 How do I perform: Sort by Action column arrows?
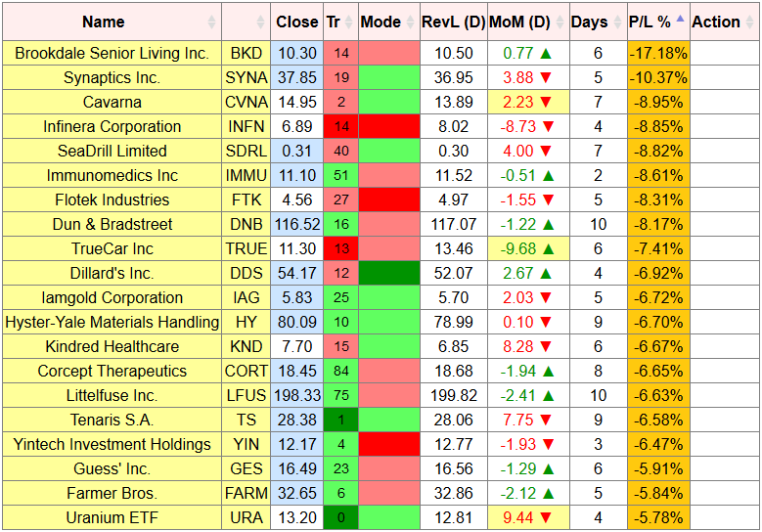click(750, 22)
